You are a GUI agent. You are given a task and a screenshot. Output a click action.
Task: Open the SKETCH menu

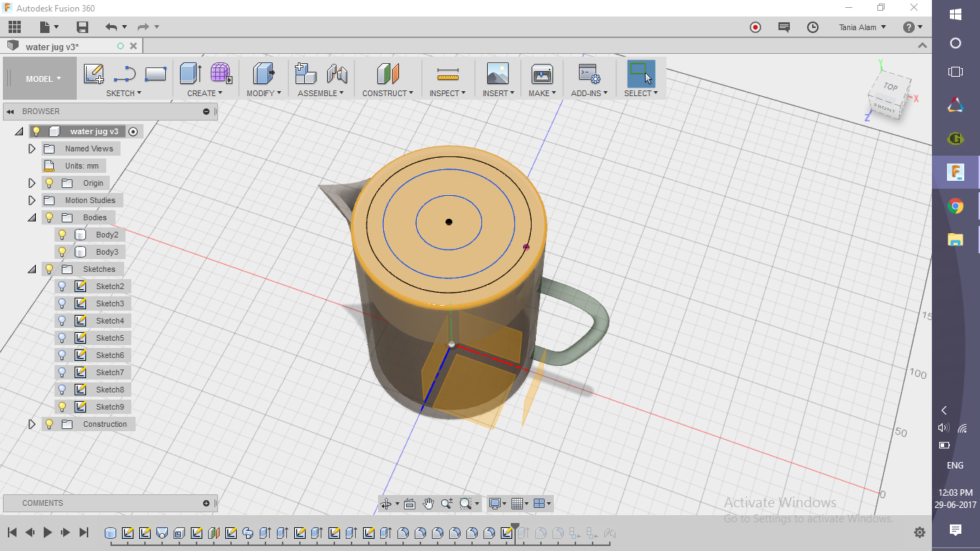tap(124, 93)
